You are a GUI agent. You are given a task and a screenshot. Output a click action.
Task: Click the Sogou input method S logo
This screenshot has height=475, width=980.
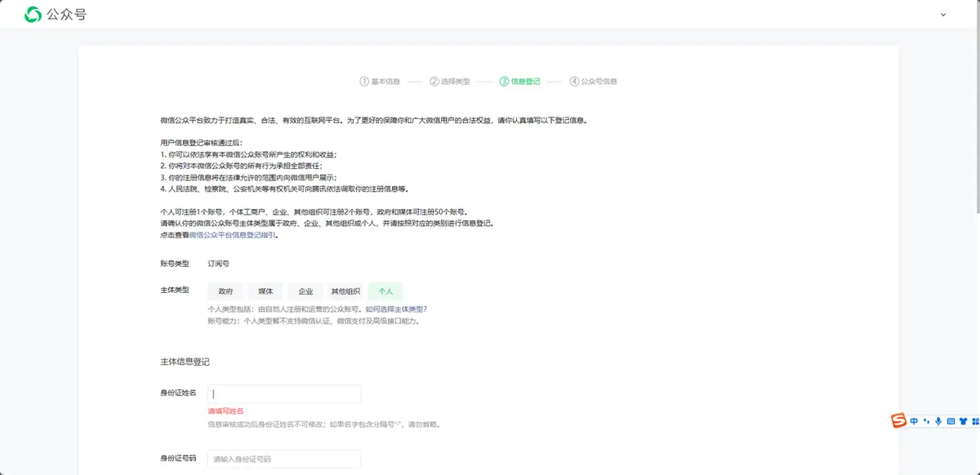pyautogui.click(x=899, y=420)
